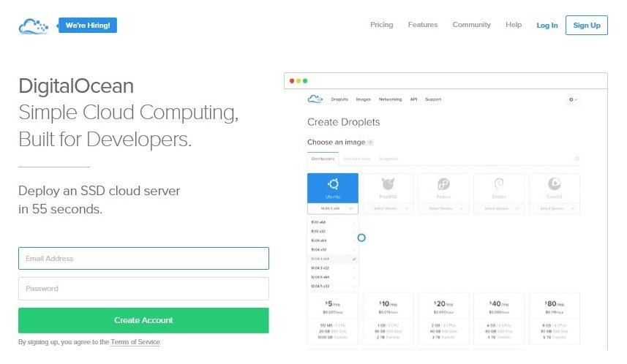Click the DigitalOcean cloud logo in the header

click(34, 26)
